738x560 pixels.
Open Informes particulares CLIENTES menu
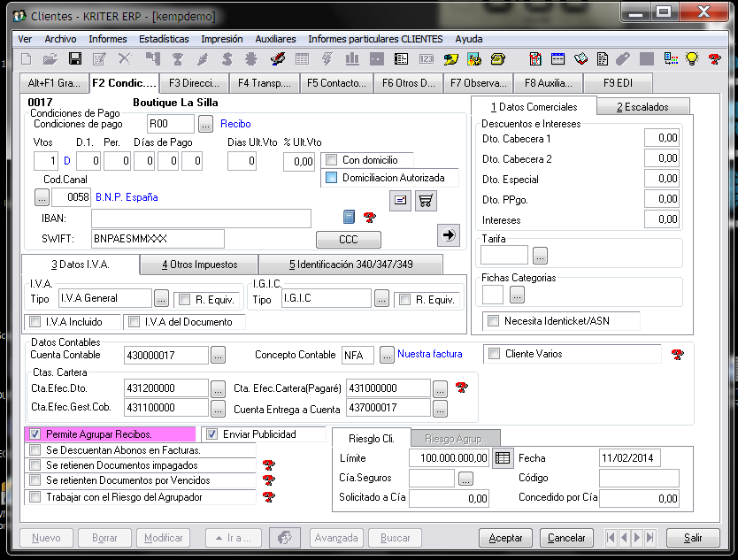(375, 39)
